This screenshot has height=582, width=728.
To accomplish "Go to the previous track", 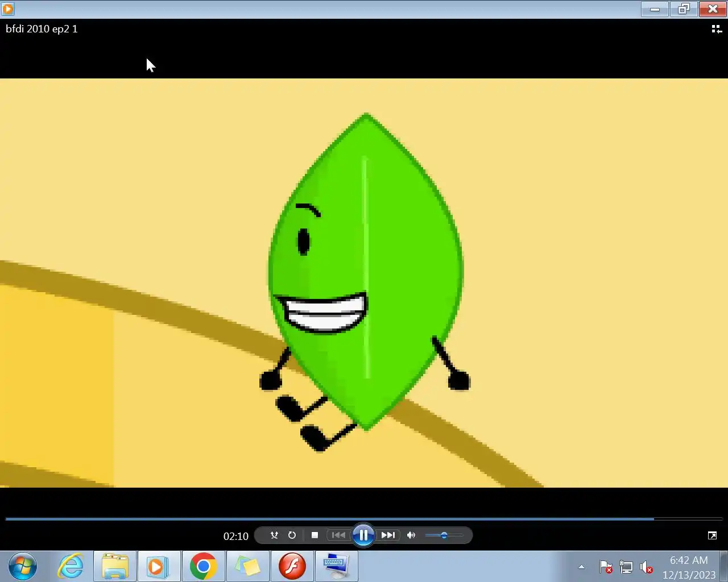I will (x=338, y=535).
